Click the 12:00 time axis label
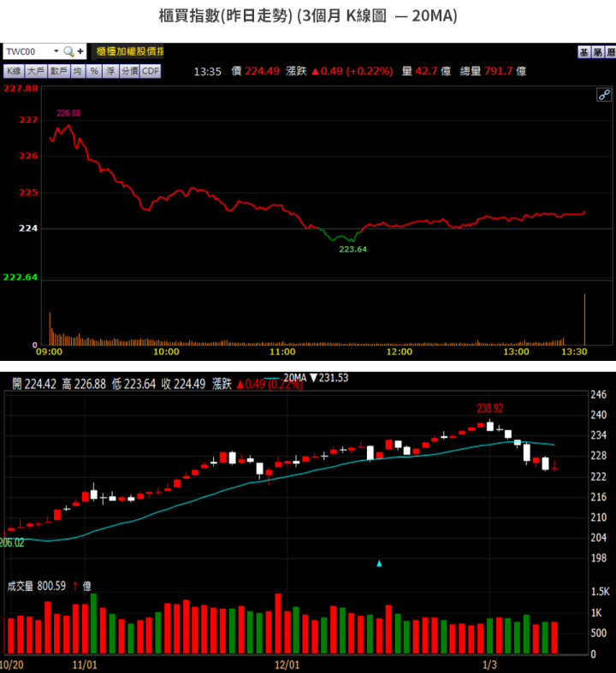The width and height of the screenshot is (616, 673). click(400, 352)
